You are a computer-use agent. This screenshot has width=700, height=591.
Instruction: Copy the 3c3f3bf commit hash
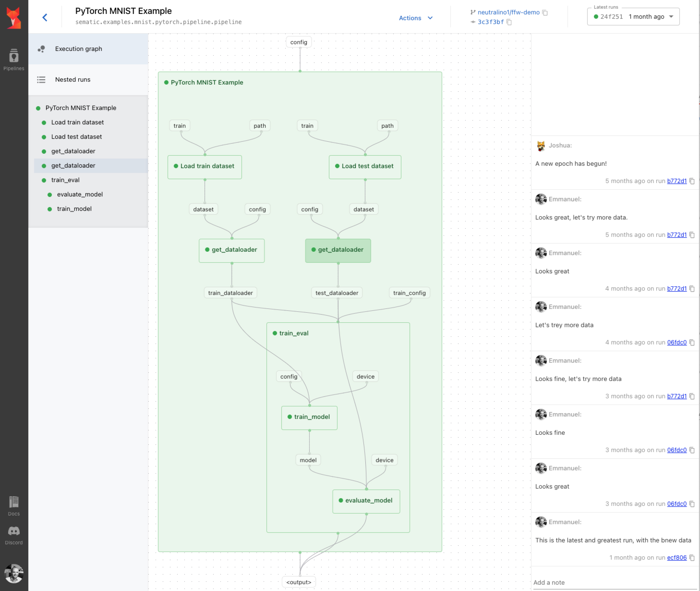click(x=509, y=22)
